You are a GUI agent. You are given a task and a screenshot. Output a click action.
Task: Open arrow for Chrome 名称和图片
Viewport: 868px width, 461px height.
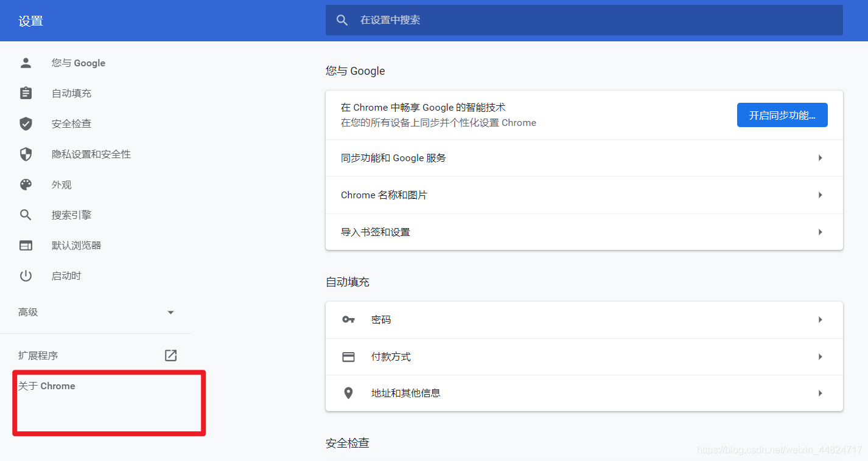[821, 195]
